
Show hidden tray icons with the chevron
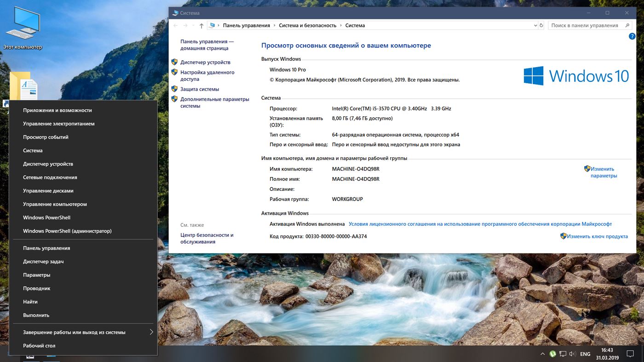pos(542,354)
